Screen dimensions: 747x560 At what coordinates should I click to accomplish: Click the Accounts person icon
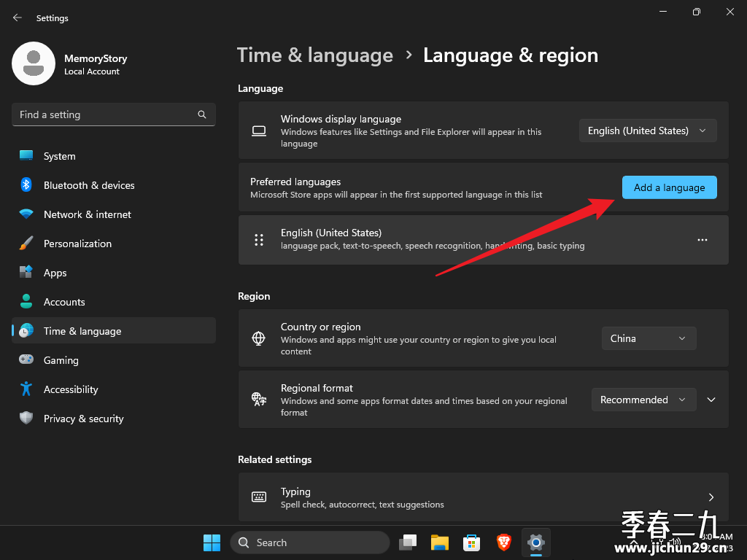(x=26, y=301)
